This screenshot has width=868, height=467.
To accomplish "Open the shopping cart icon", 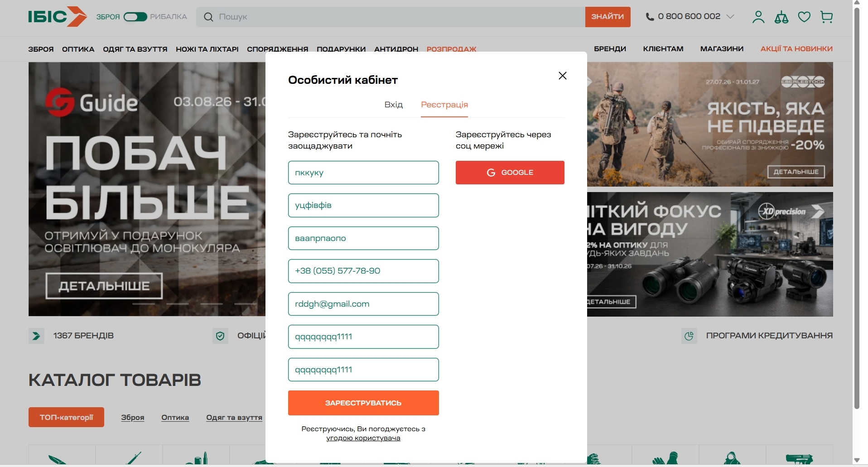I will pyautogui.click(x=827, y=17).
